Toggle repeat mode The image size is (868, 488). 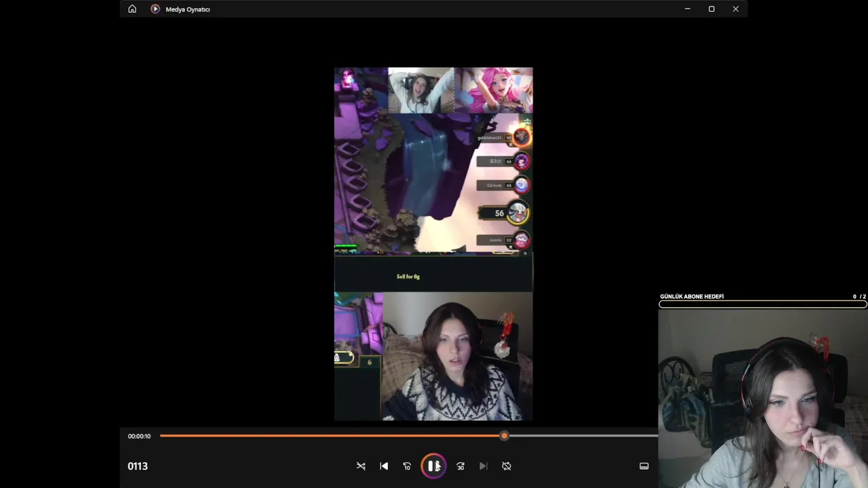pos(506,466)
